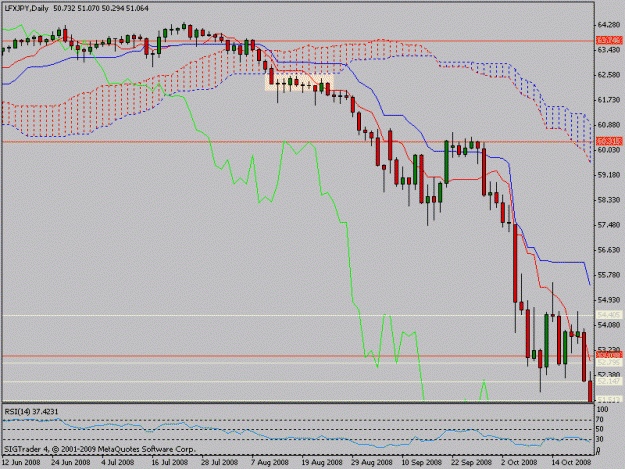The height and width of the screenshot is (469, 625).
Task: Click the 62.580 price axis label
Action: [609, 75]
